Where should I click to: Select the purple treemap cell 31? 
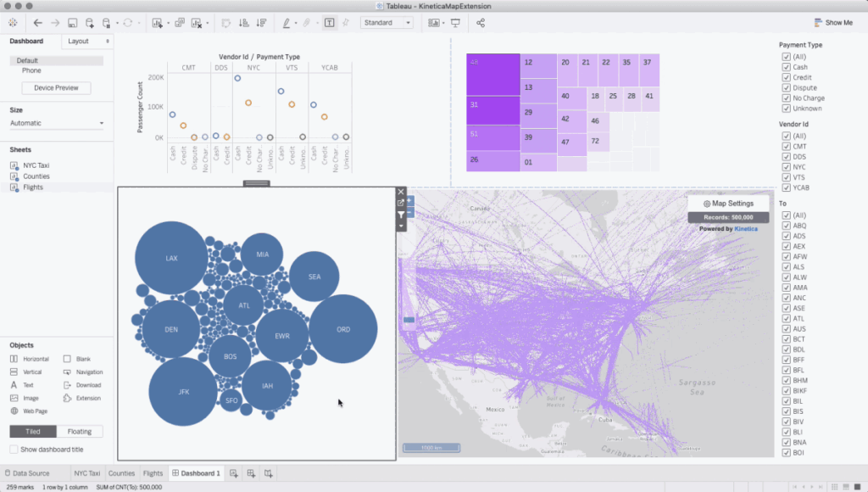[492, 110]
